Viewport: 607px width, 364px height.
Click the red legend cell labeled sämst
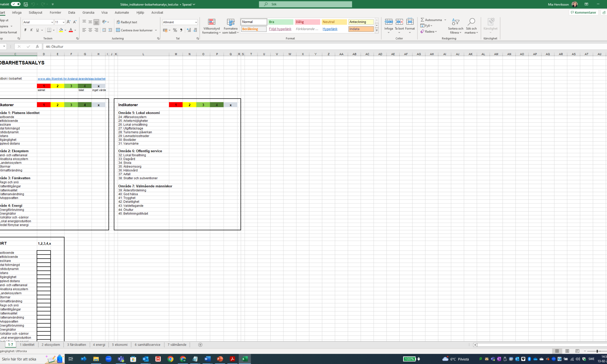tap(44, 86)
